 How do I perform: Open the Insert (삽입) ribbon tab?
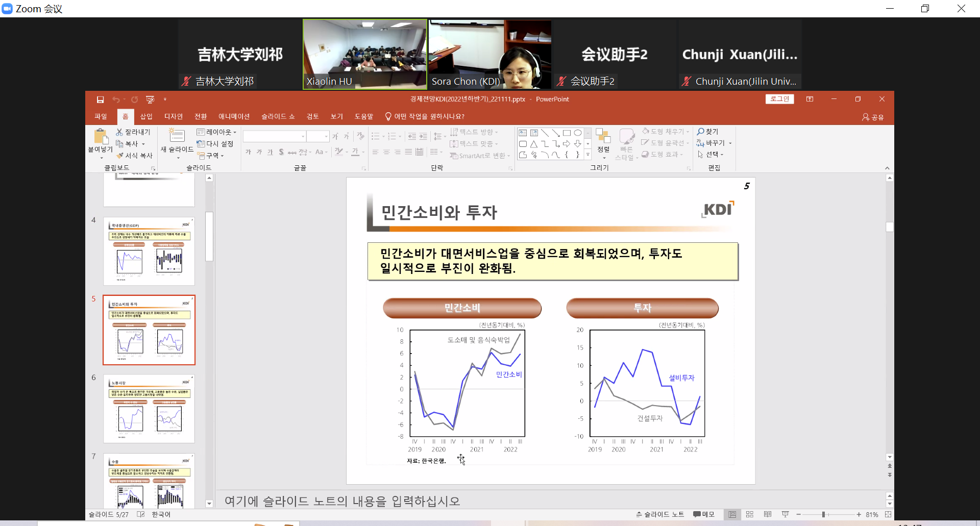click(146, 117)
